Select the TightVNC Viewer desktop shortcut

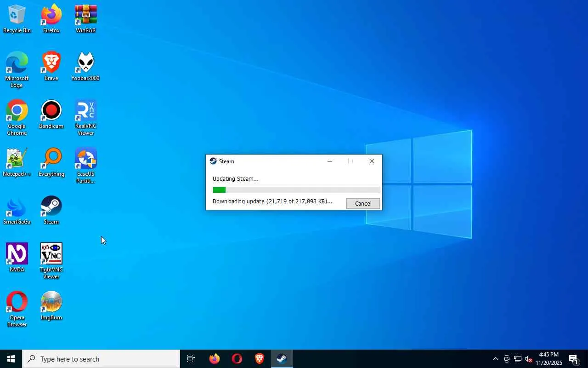pos(51,262)
